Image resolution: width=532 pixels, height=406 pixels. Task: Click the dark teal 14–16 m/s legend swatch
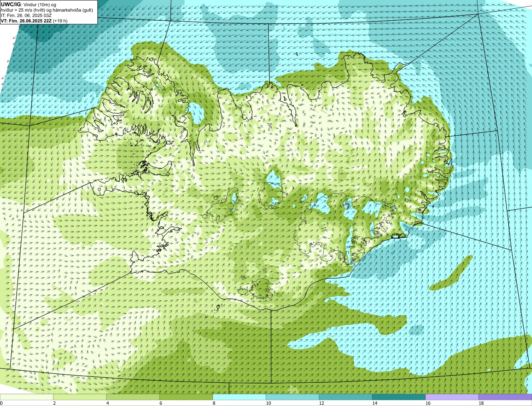click(399, 397)
